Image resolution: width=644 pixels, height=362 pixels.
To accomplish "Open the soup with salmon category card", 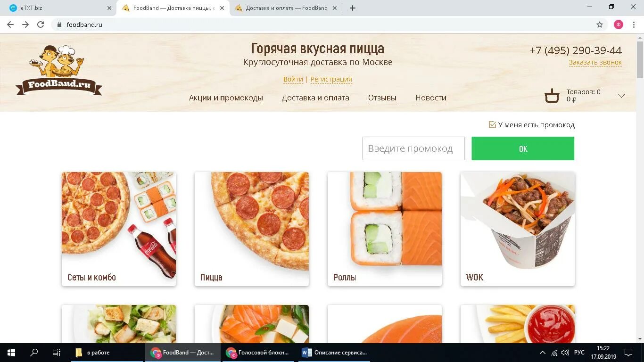I will click(x=252, y=324).
